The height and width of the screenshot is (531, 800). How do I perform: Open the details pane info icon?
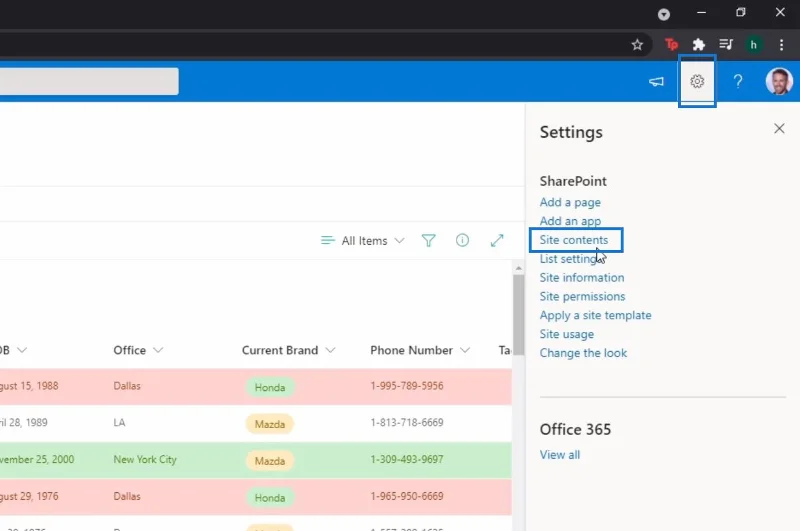point(462,240)
